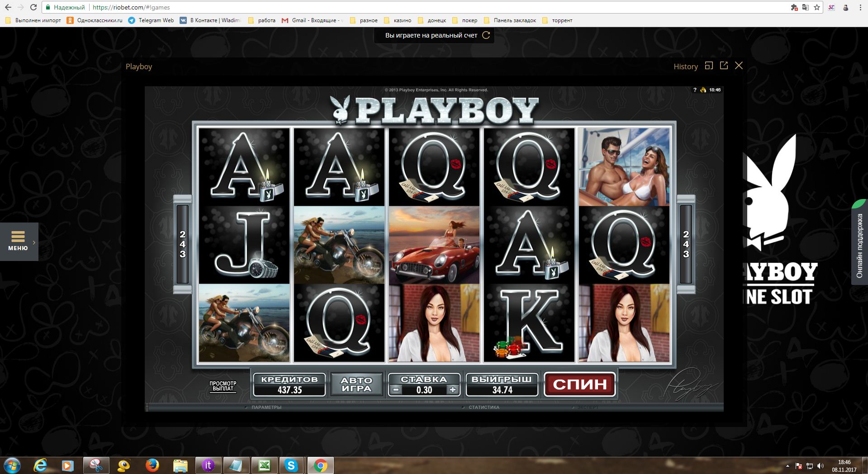Click the Windows Start button
The image size is (868, 474).
point(12,465)
